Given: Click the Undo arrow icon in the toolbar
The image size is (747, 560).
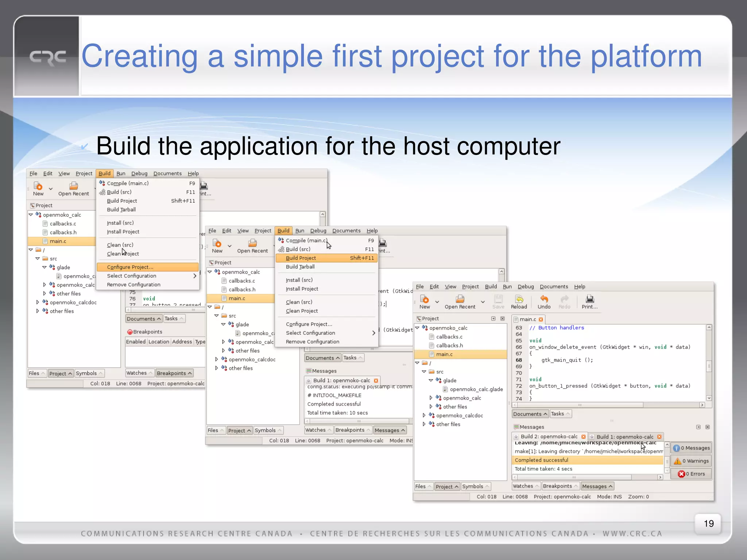Looking at the screenshot, I should pos(544,299).
